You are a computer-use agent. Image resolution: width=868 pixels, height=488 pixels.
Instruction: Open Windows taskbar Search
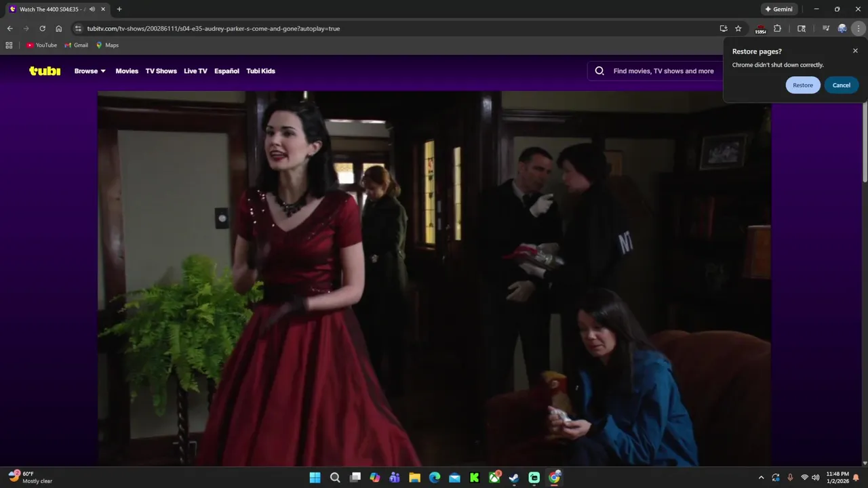[335, 478]
